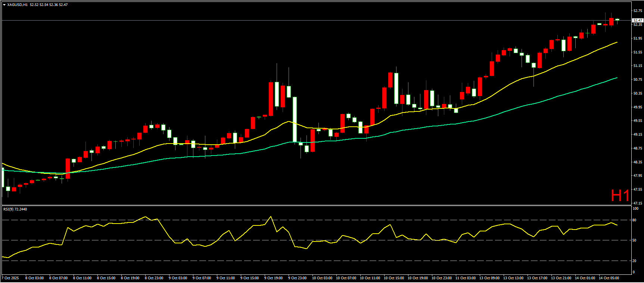
Task: Click the 9 Oct 23:00 time label
Action: click(x=297, y=278)
